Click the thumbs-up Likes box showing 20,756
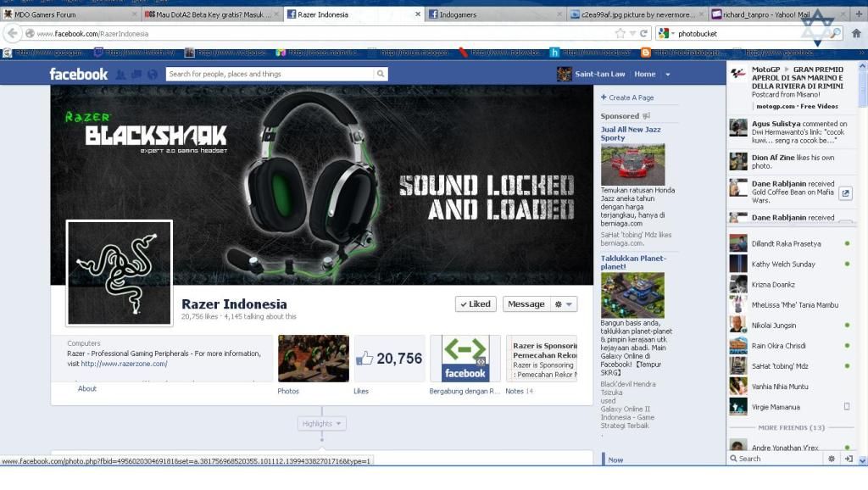868x490 pixels. (389, 359)
